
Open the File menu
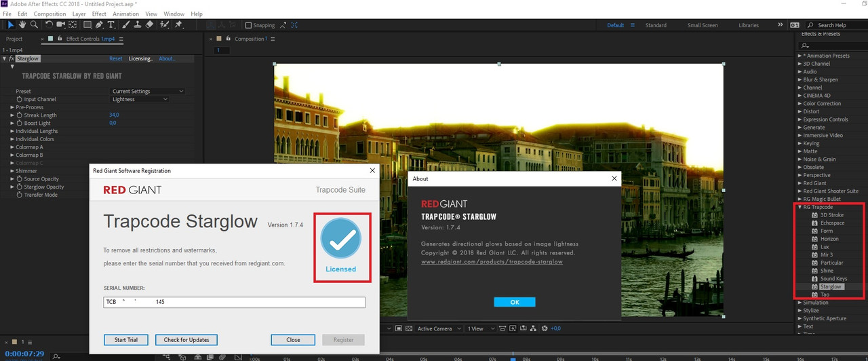[7, 14]
